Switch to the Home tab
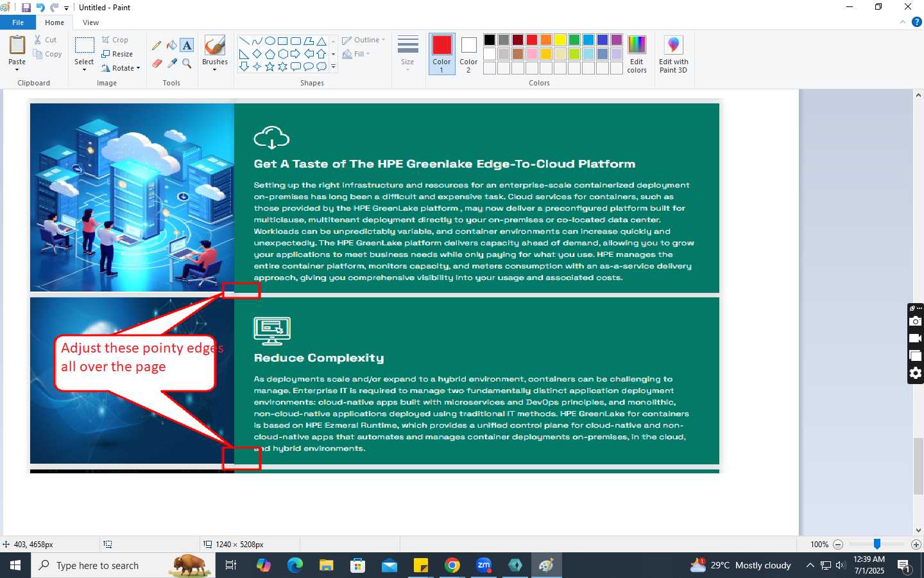Screen dimensions: 924x578 point(55,22)
